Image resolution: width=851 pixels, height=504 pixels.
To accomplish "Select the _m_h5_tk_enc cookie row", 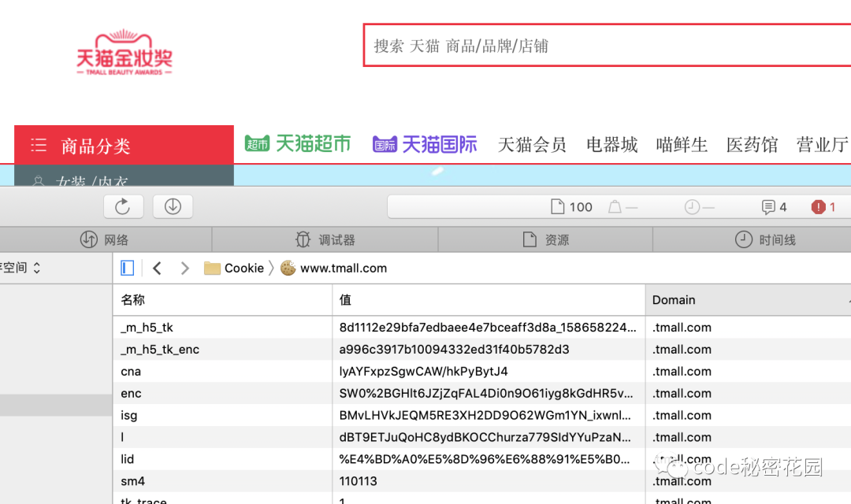I will point(482,350).
